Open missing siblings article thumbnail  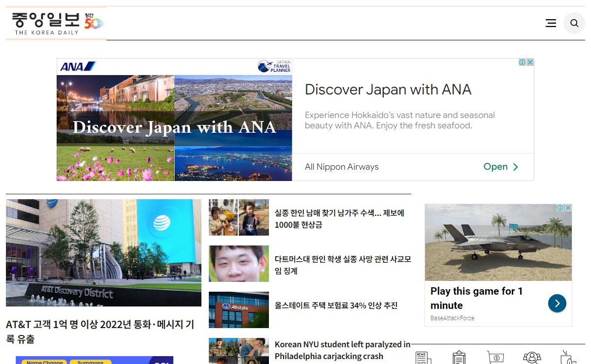pos(239,217)
